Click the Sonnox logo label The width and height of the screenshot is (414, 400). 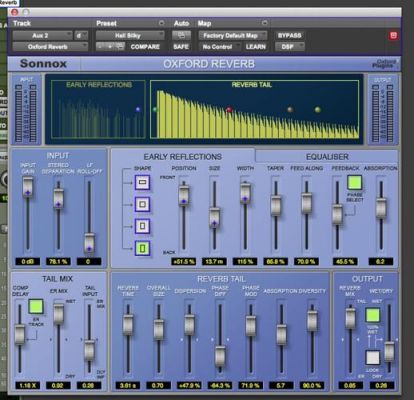pos(43,63)
